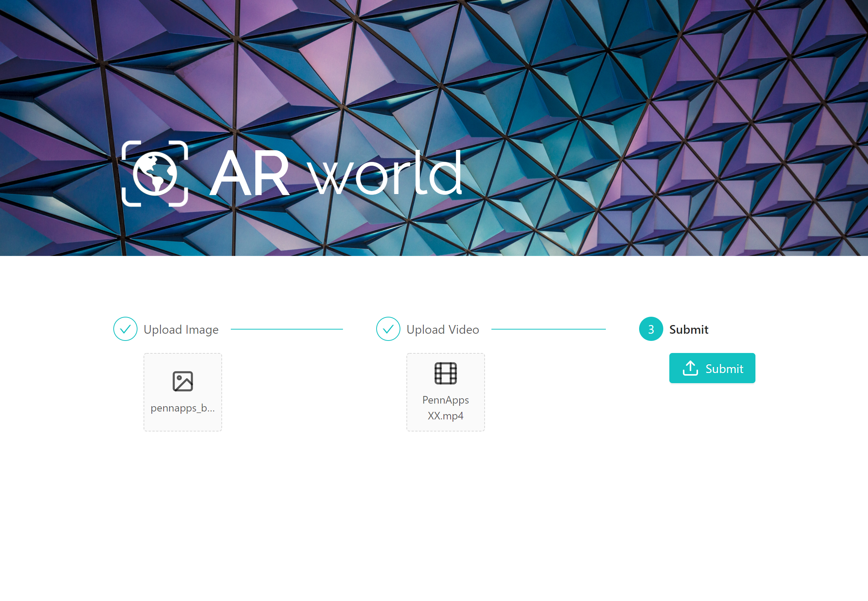Click the pennapps_b... file name text
Viewport: 868px width, 601px height.
(183, 408)
